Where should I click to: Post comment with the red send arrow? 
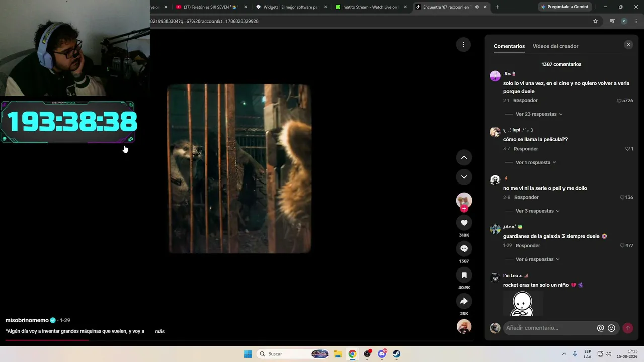point(627,328)
